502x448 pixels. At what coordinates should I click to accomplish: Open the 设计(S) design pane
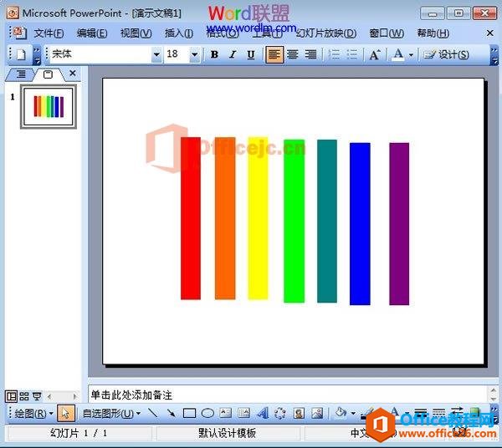coord(446,54)
